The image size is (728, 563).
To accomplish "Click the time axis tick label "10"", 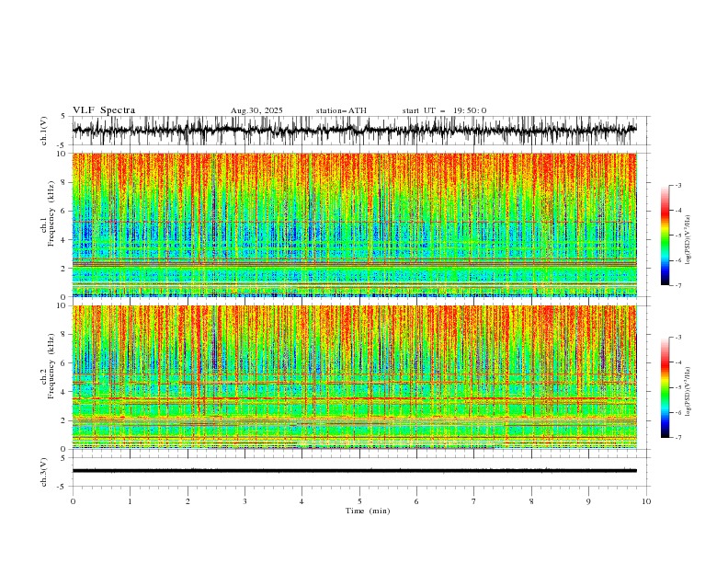I will click(x=646, y=501).
